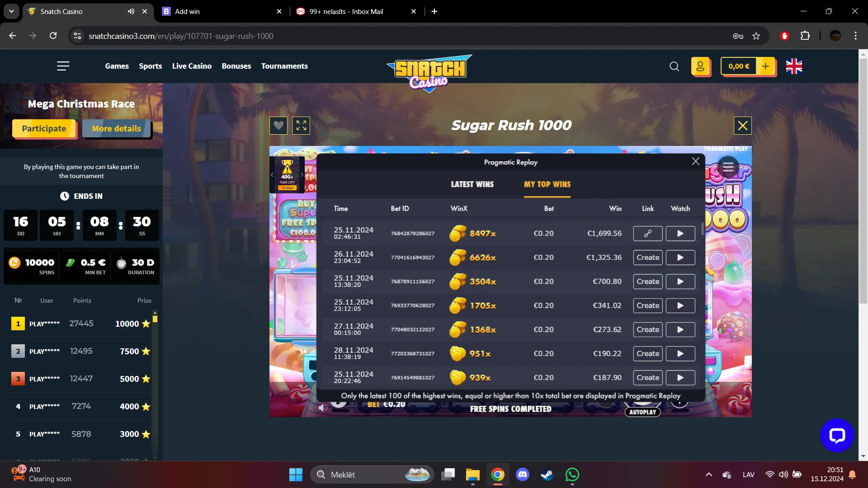Open the hamburger menu in casino header
This screenshot has width=868, height=488.
[x=63, y=66]
